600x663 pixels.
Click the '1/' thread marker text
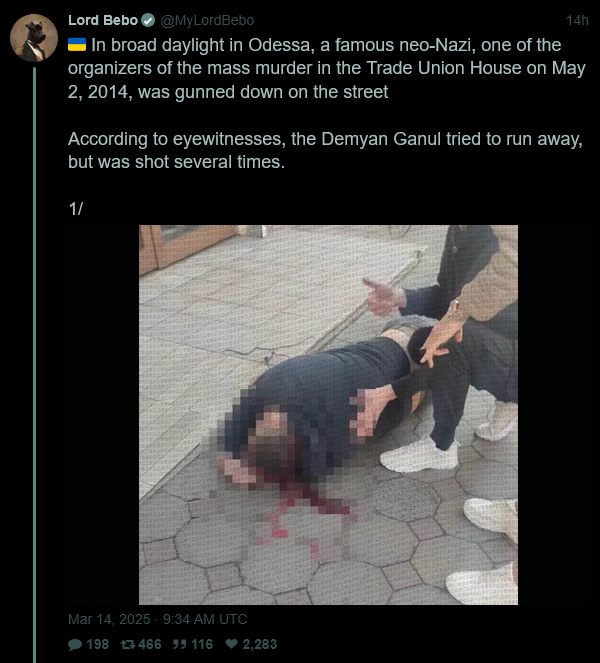[x=76, y=209]
